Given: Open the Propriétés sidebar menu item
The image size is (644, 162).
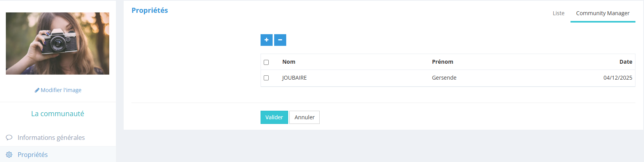Looking at the screenshot, I should click(x=33, y=155).
